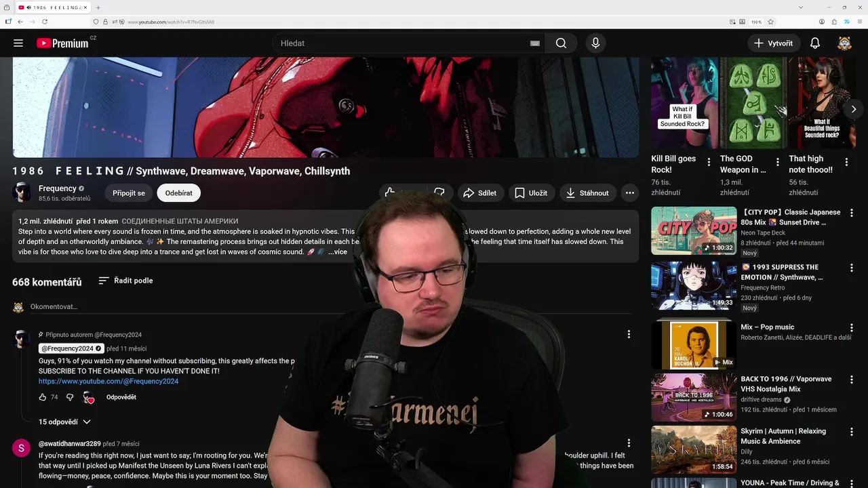
Task: Open more video actions three-dot menu
Action: (x=629, y=192)
